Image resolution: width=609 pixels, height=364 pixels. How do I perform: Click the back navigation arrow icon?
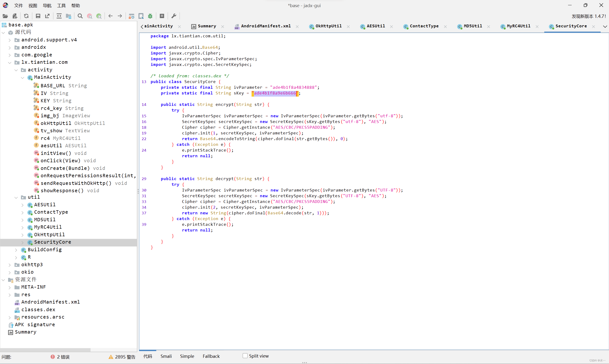click(x=110, y=16)
